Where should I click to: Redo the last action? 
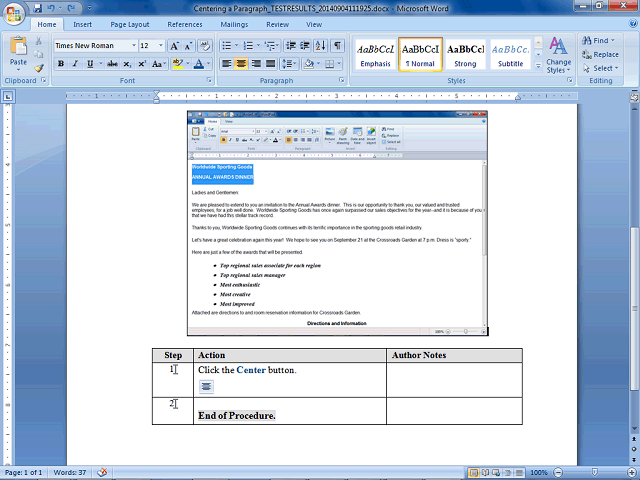[71, 8]
